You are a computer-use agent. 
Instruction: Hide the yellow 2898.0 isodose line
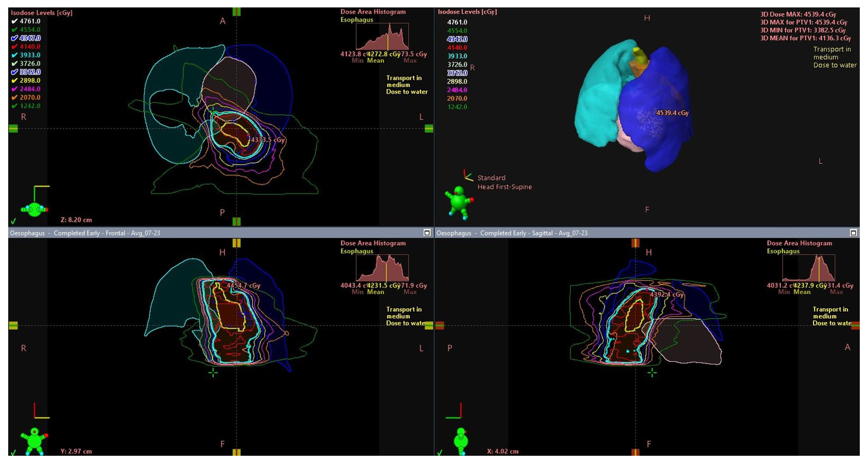tap(14, 81)
